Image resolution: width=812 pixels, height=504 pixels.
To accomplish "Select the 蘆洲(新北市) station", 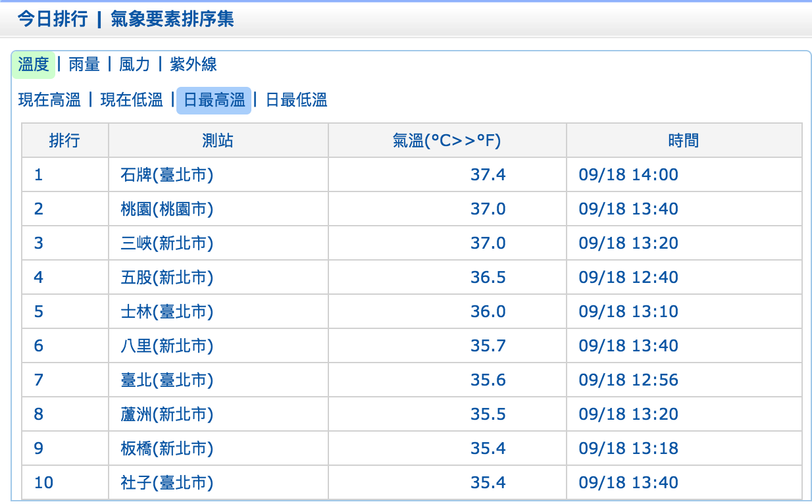I will click(167, 415).
